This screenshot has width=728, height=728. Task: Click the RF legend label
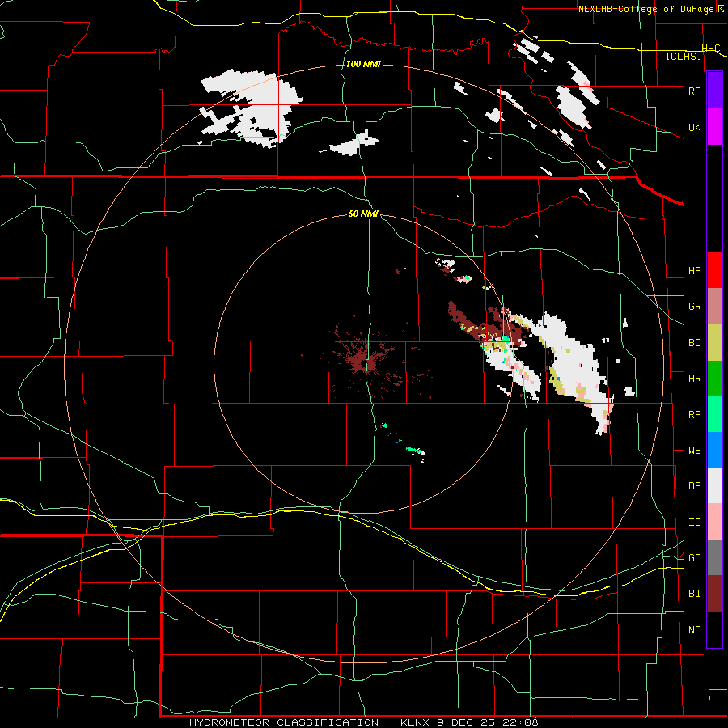click(694, 91)
